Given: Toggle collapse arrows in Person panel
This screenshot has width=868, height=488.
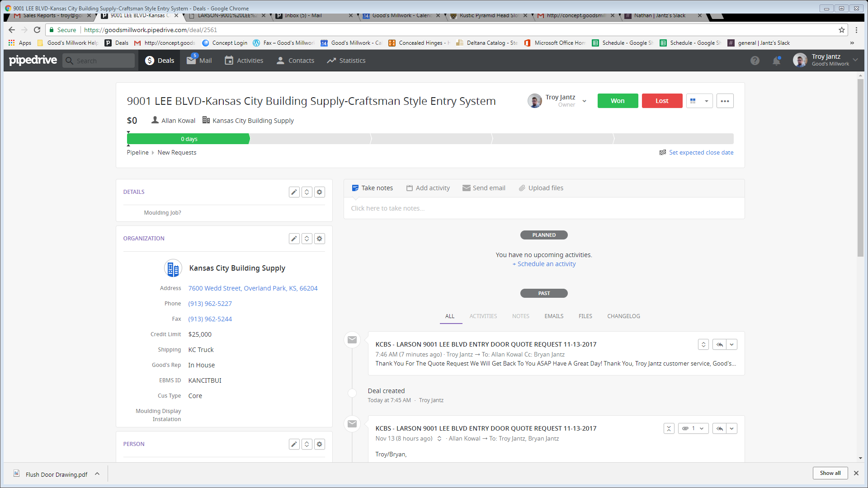Looking at the screenshot, I should 307,444.
